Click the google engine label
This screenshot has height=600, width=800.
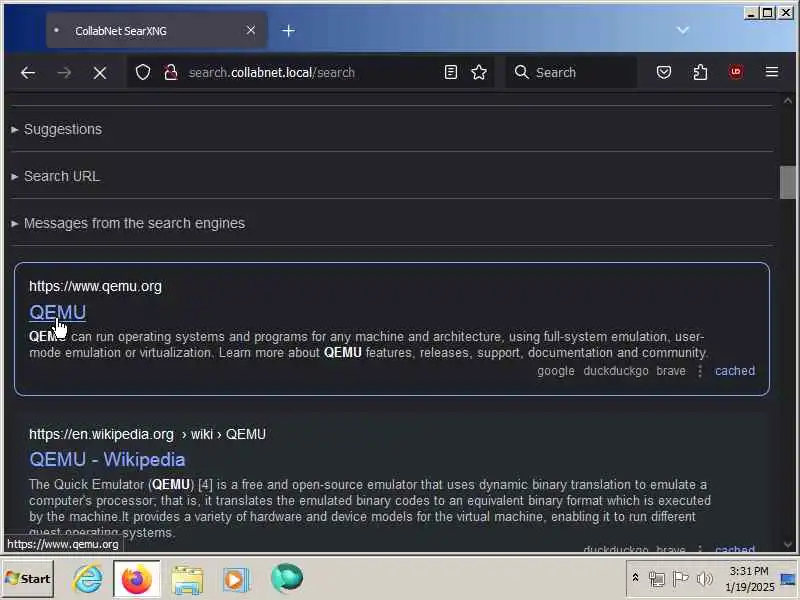(556, 371)
